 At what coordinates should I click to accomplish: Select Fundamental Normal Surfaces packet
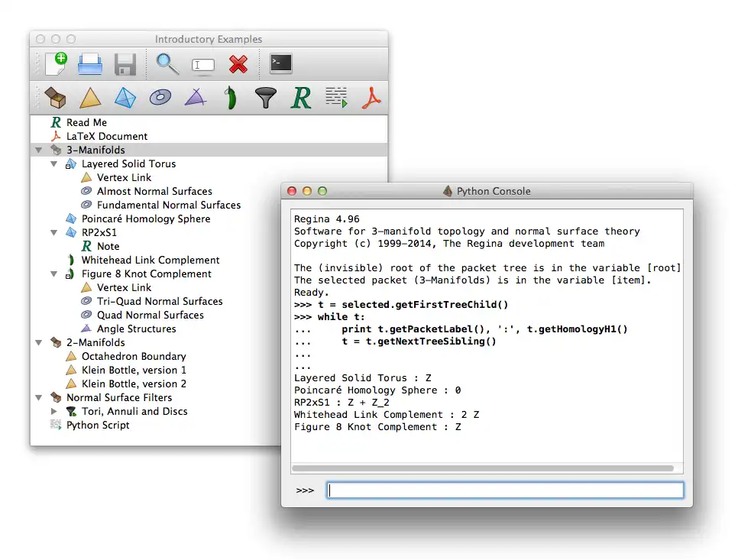coord(169,205)
